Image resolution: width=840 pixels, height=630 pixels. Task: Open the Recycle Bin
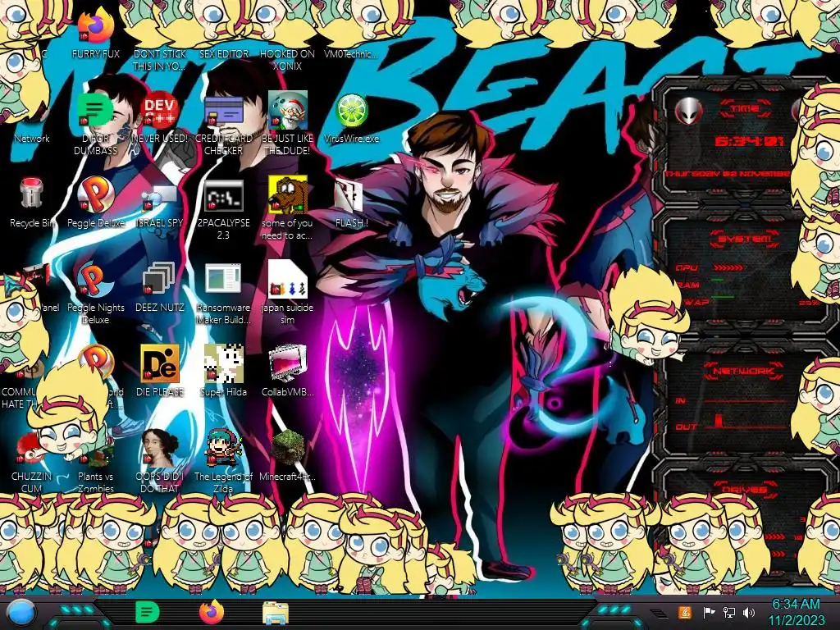coord(32,194)
